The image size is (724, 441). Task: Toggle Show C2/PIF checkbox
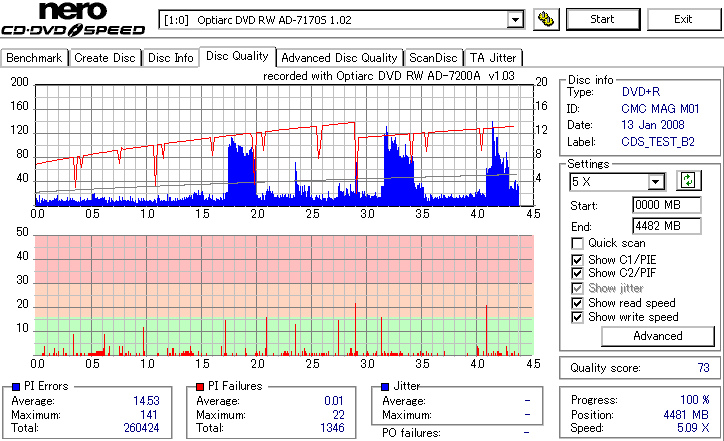pos(577,273)
